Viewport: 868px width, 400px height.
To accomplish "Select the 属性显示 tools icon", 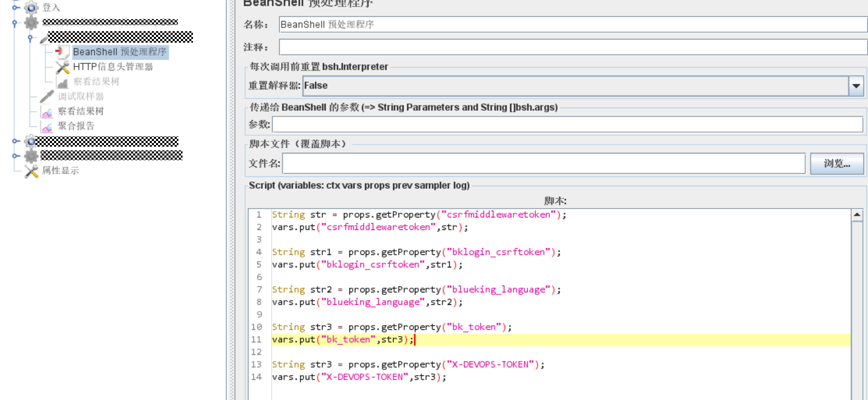I will point(32,171).
